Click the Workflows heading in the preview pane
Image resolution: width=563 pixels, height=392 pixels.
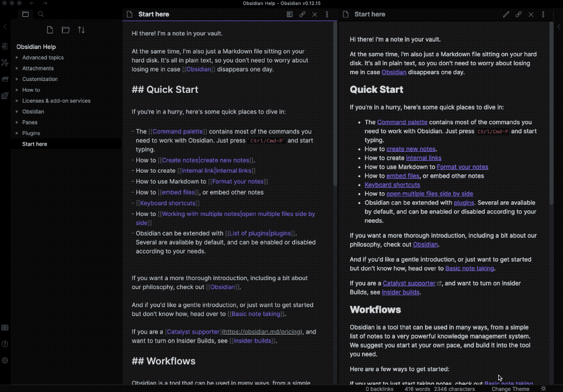click(375, 309)
